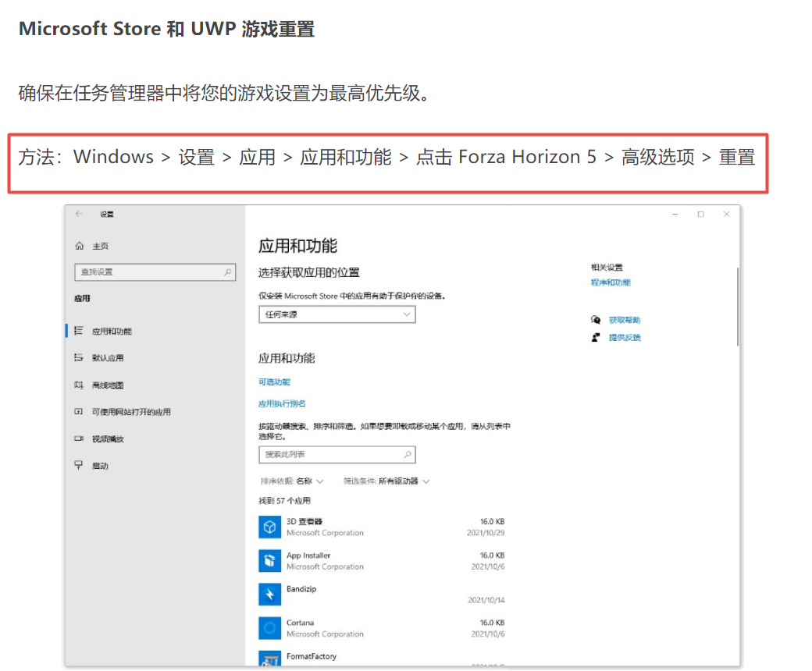Click the article title Microsoft Store 和 UWP 游戏重置
The height and width of the screenshot is (671, 812).
(x=167, y=29)
